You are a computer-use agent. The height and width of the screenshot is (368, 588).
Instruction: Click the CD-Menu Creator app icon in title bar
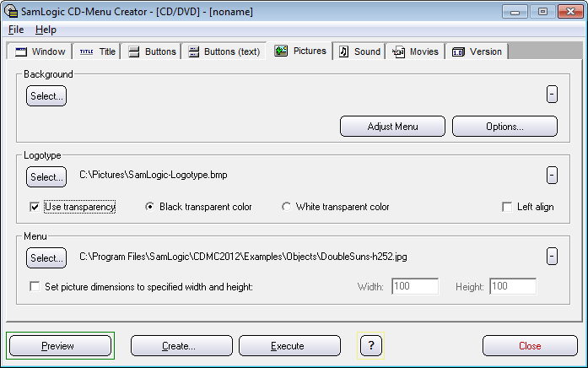(11, 11)
